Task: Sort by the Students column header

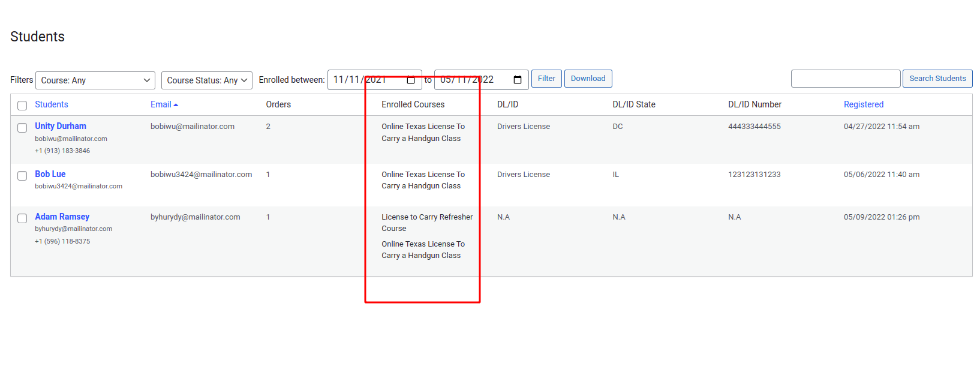Action: coord(52,104)
